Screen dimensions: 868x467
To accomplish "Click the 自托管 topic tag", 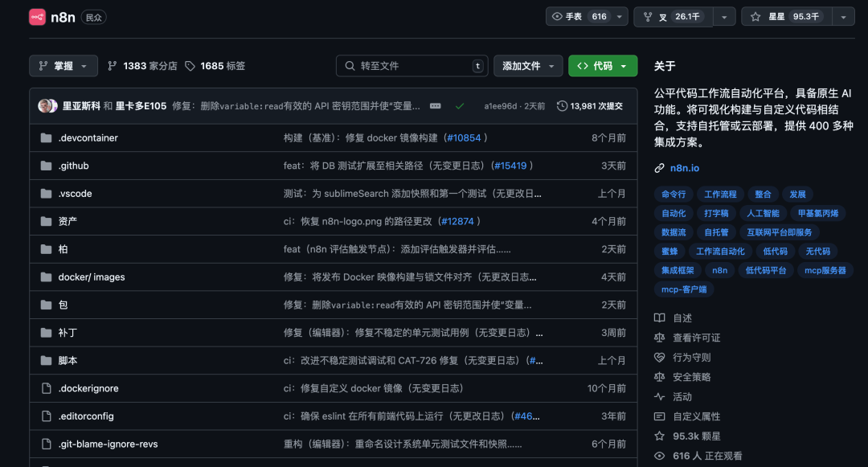I will [716, 231].
